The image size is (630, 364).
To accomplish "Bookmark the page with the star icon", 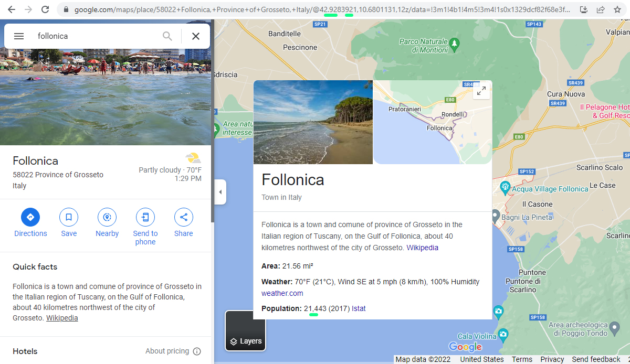I will (617, 9).
